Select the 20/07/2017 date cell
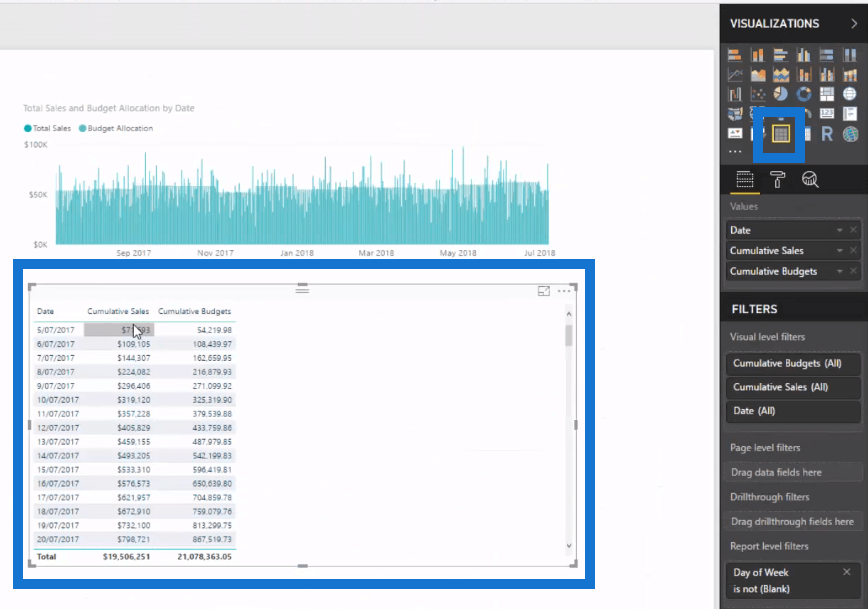 pyautogui.click(x=58, y=539)
